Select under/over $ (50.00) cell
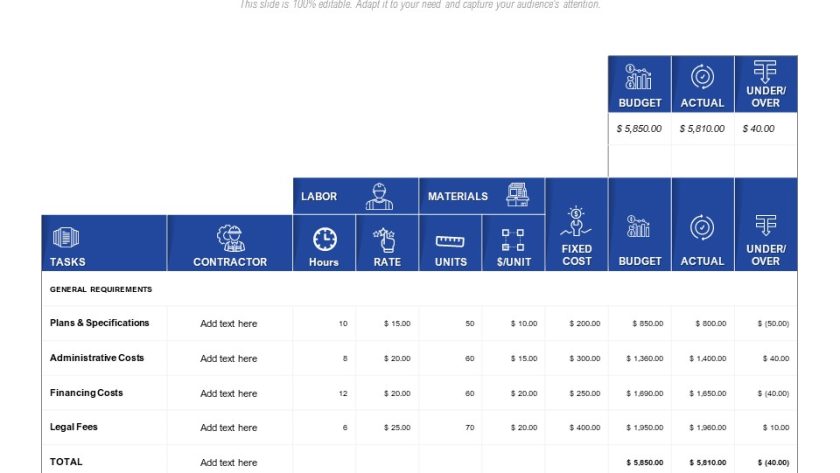Viewport: 840px width, 473px height. pyautogui.click(x=773, y=324)
